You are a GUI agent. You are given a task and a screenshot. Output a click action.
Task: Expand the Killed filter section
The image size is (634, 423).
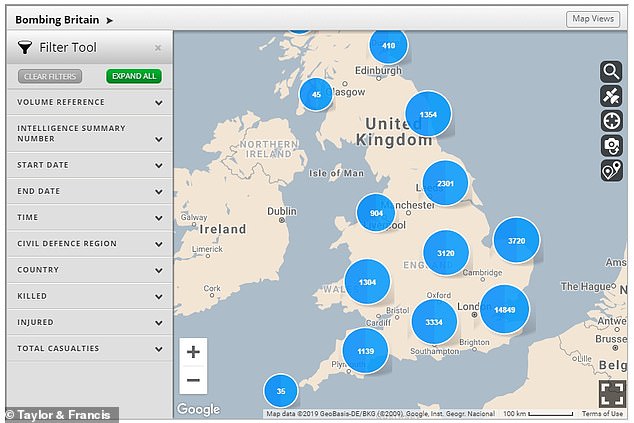(158, 296)
